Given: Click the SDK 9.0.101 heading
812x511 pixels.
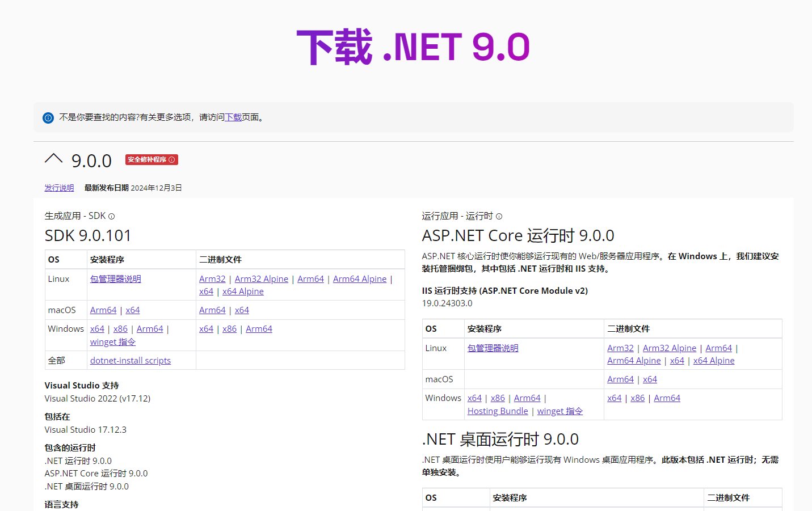Looking at the screenshot, I should [88, 235].
